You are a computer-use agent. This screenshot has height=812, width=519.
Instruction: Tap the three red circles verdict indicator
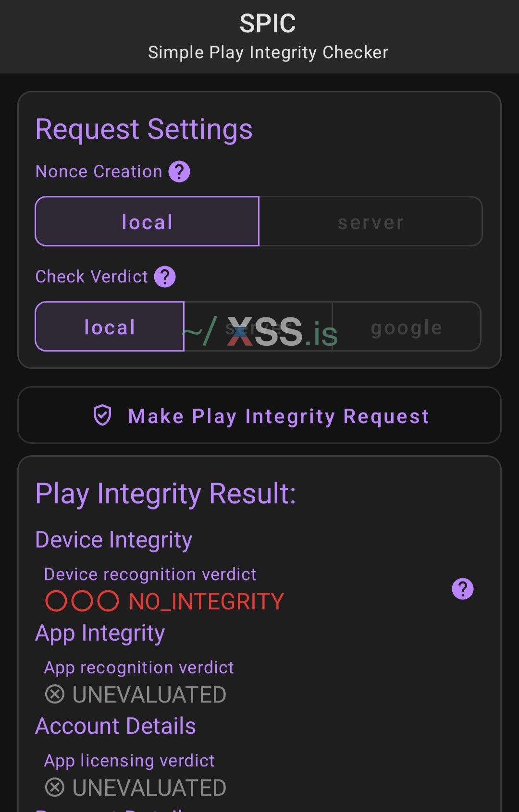coord(82,601)
